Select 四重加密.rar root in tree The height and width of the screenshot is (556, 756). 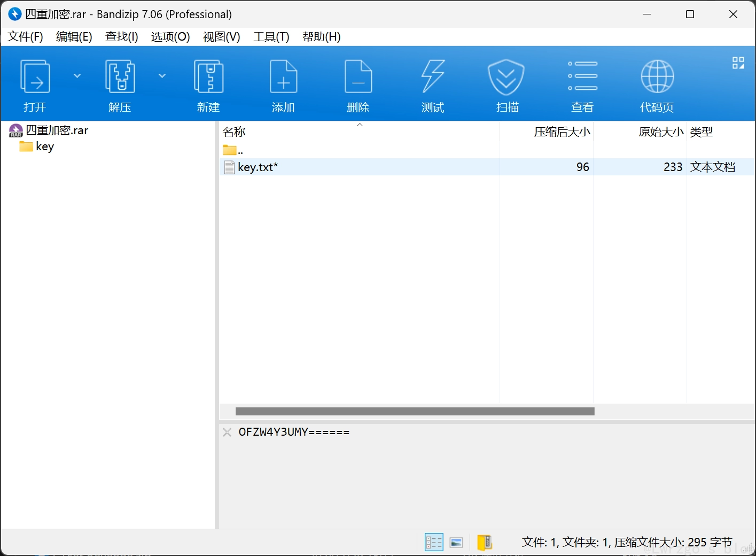(x=49, y=130)
